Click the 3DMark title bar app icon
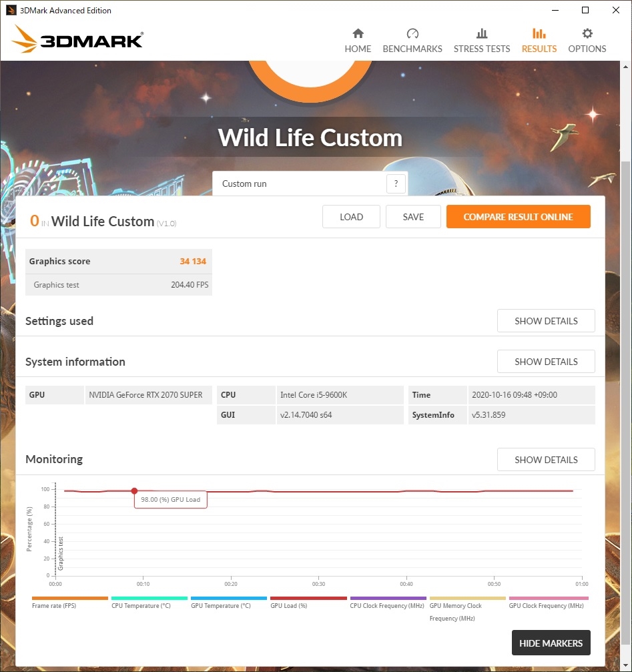632x672 pixels. coord(11,10)
